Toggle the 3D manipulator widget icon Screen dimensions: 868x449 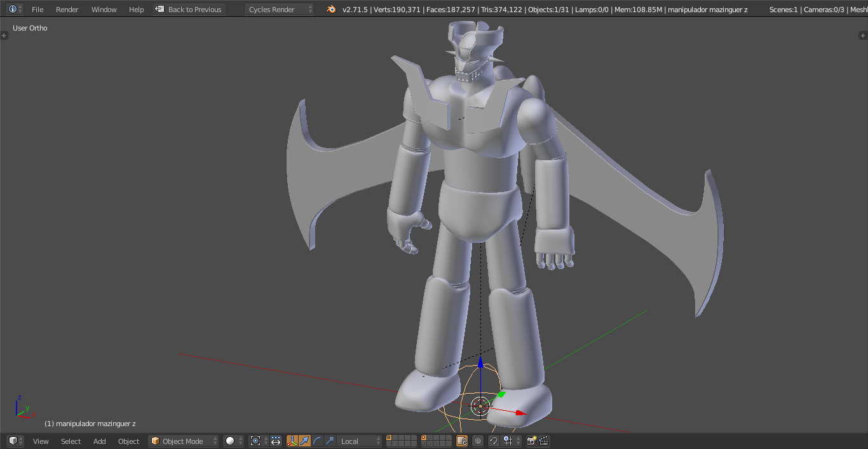(x=292, y=441)
